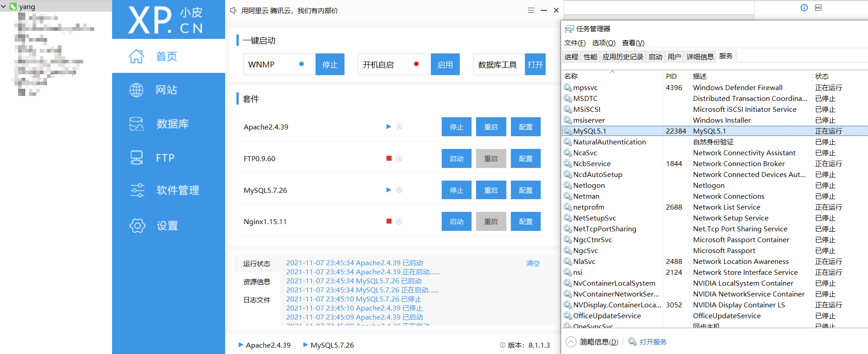Click the Nginx1.15.11 stopped red indicator
The height and width of the screenshot is (354, 868).
pos(389,221)
